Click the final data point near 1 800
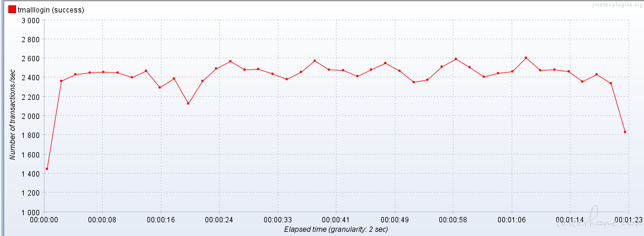 [x=624, y=132]
